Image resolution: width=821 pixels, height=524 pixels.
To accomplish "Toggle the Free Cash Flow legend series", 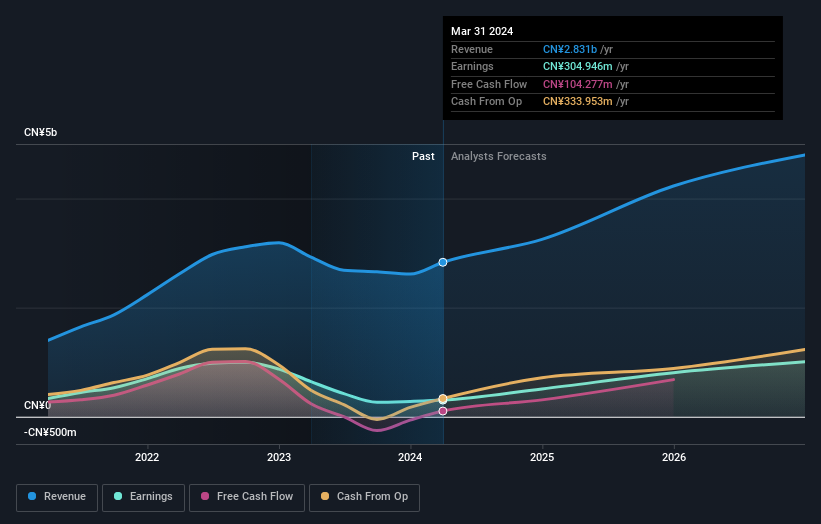I will [247, 497].
